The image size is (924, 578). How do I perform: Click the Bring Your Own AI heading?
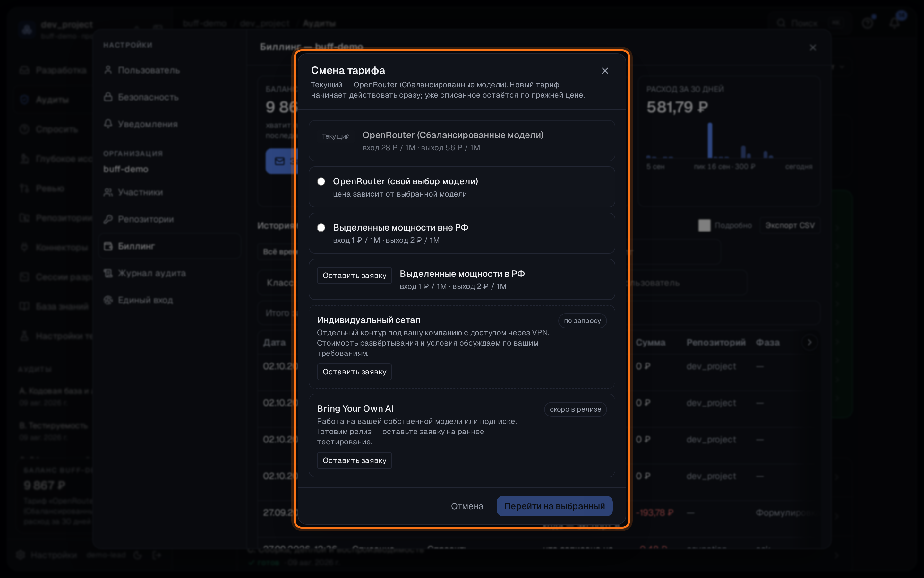(x=355, y=409)
